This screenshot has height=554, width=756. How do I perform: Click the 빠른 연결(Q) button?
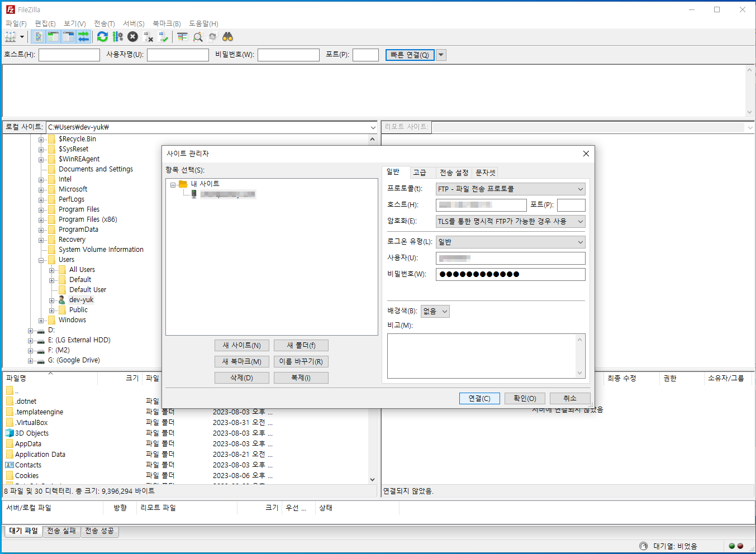(x=410, y=55)
